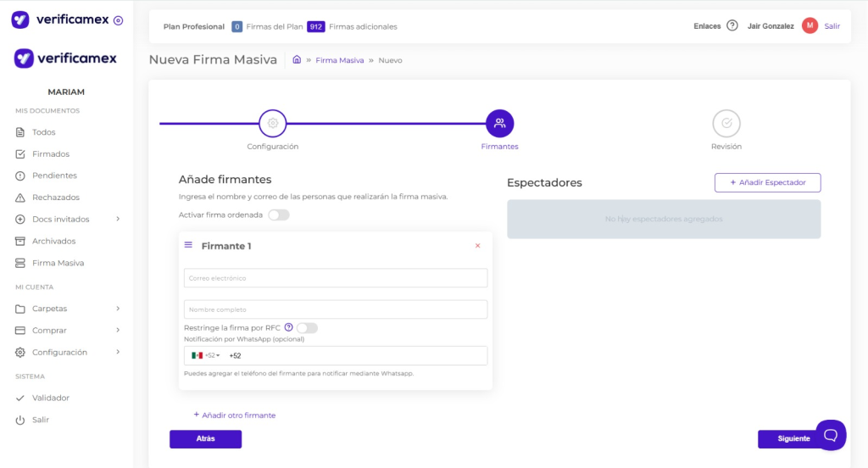
Task: Open the chat support bubble
Action: tap(830, 435)
